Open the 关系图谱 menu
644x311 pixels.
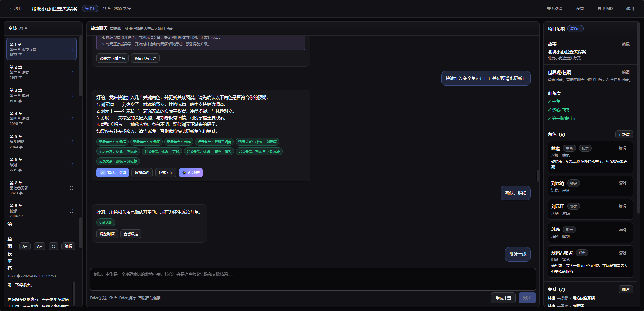coord(554,9)
